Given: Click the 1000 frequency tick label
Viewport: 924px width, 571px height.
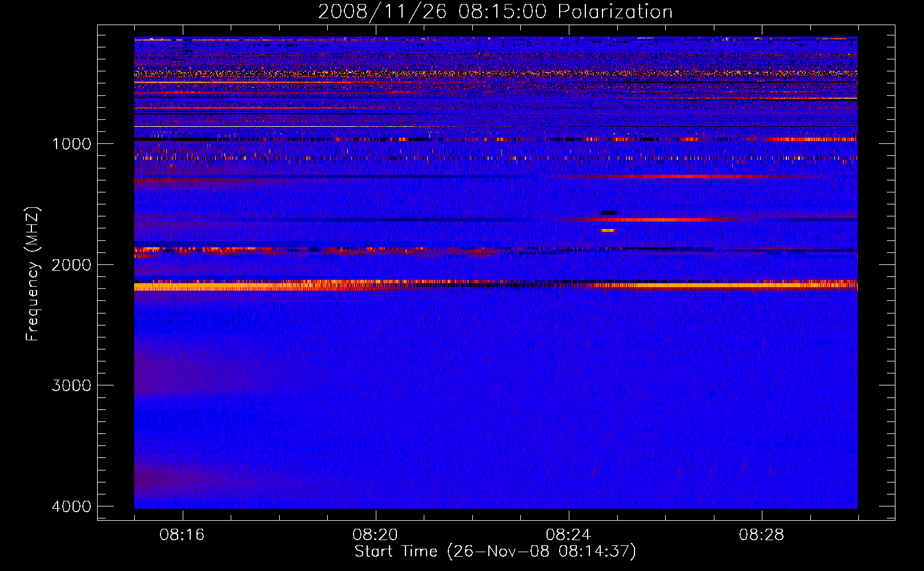Looking at the screenshot, I should (71, 143).
